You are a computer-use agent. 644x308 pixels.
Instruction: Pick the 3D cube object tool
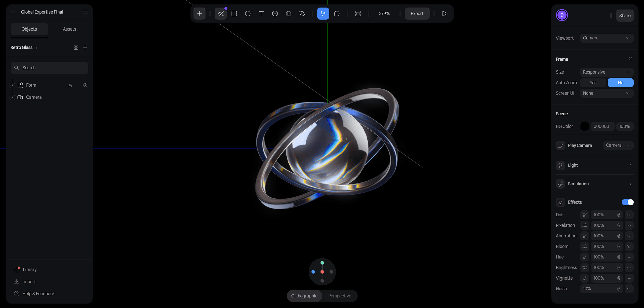tap(275, 14)
